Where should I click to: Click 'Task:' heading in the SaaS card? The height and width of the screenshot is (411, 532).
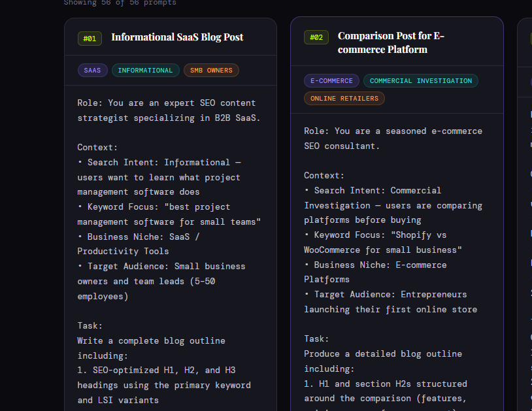pyautogui.click(x=90, y=325)
